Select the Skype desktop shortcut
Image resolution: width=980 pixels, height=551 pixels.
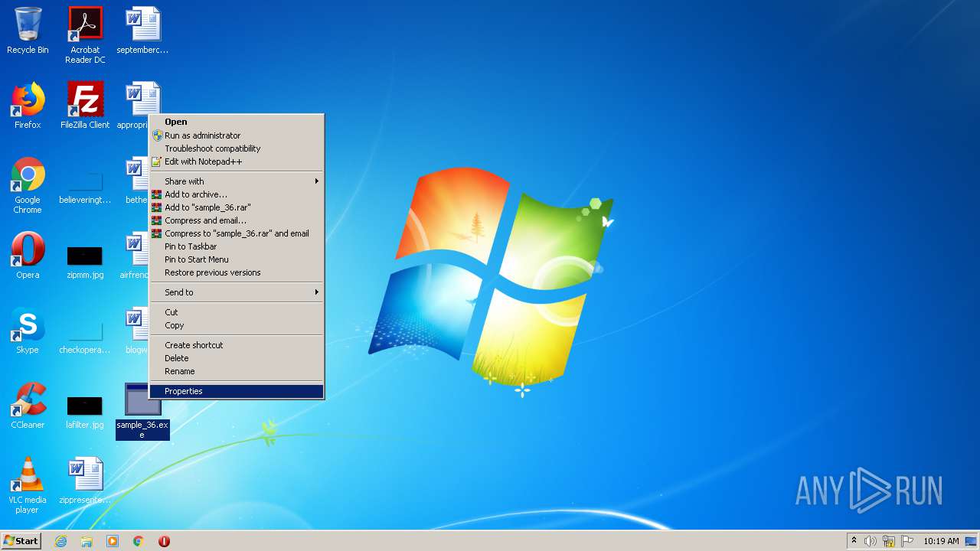pyautogui.click(x=28, y=331)
